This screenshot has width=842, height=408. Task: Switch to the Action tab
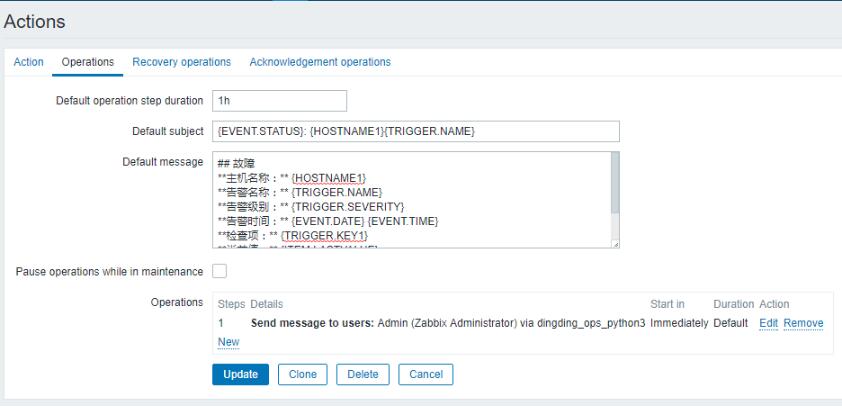28,62
